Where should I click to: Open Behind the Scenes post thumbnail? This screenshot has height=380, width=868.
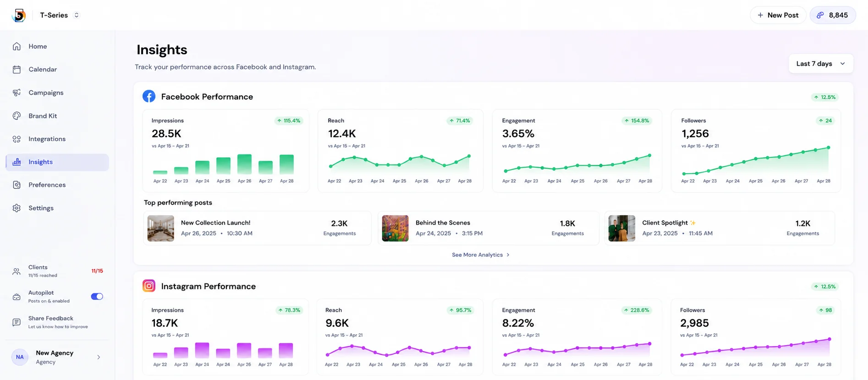pyautogui.click(x=395, y=228)
